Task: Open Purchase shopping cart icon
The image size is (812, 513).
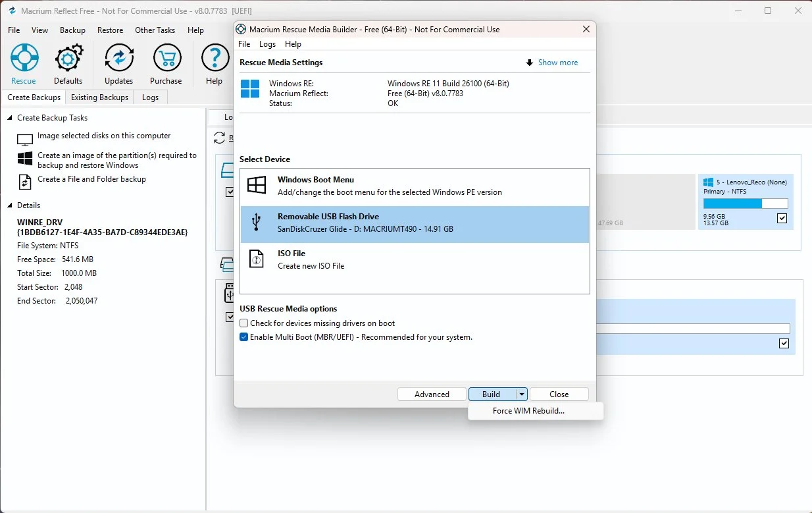Action: (x=166, y=58)
